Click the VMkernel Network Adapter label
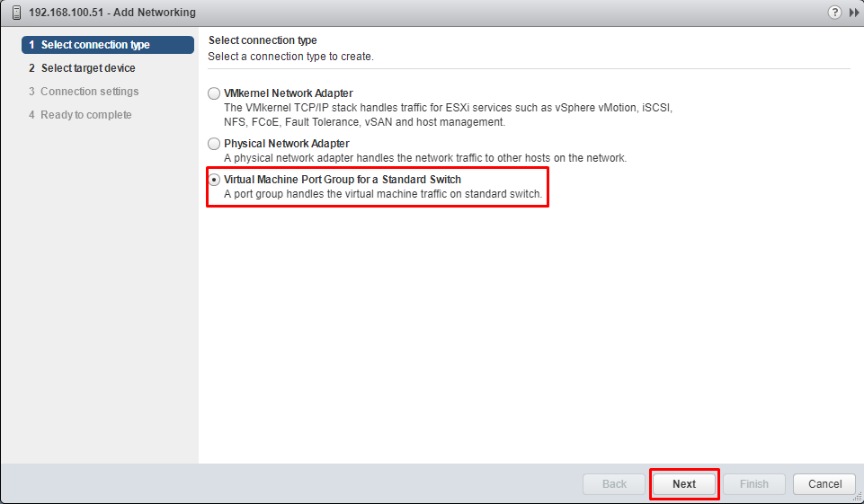 [289, 93]
